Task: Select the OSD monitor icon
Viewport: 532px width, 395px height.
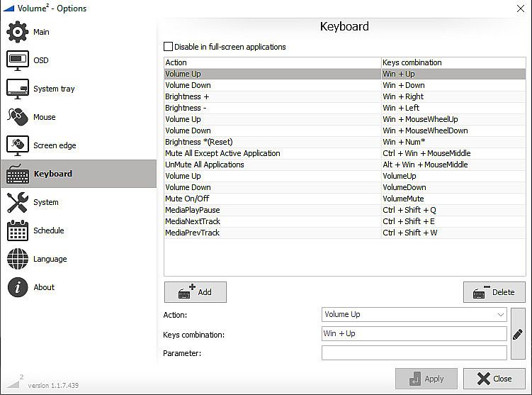Action: coord(18,60)
